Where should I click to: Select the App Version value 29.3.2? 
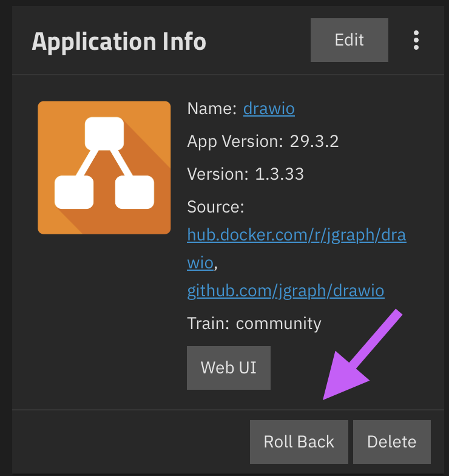coord(314,141)
